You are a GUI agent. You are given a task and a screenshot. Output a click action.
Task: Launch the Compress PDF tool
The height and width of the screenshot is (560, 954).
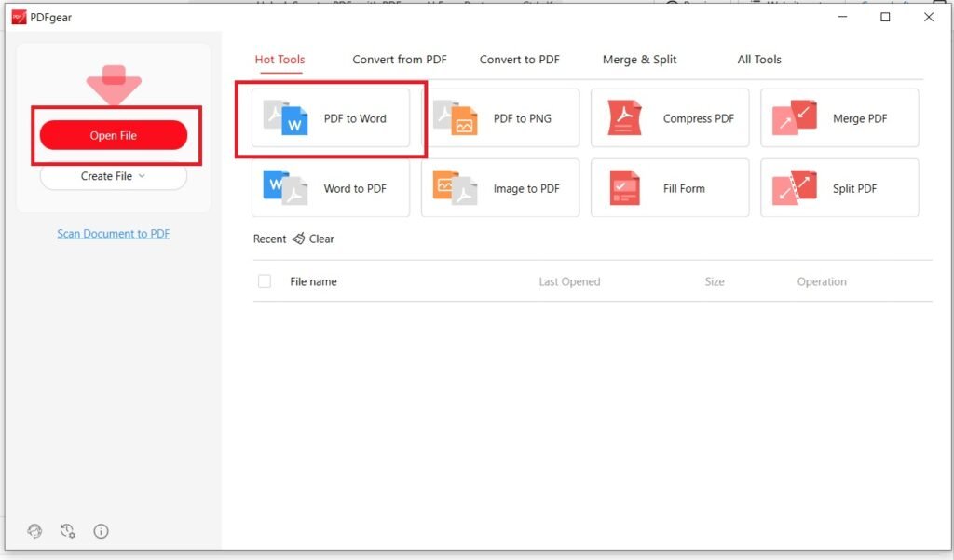tap(669, 117)
